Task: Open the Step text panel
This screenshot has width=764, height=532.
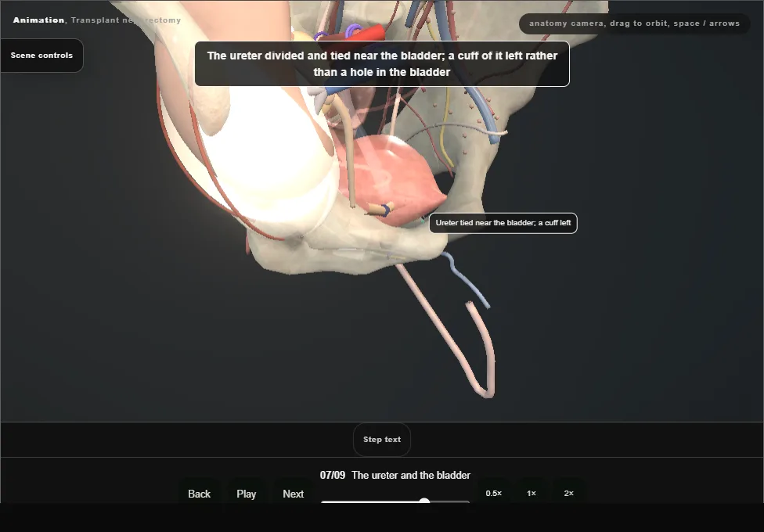Action: [382, 440]
